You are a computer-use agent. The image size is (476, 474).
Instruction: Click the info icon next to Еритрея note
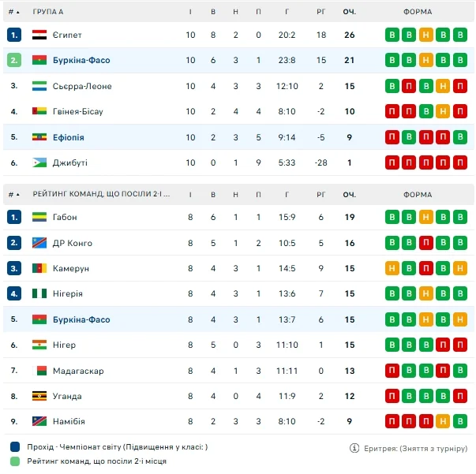pos(354,447)
